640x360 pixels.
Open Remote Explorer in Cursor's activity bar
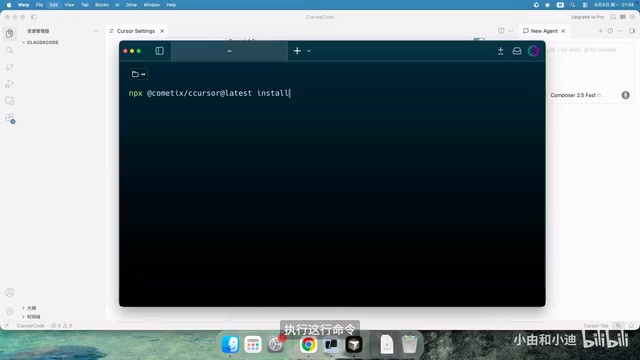(9, 101)
